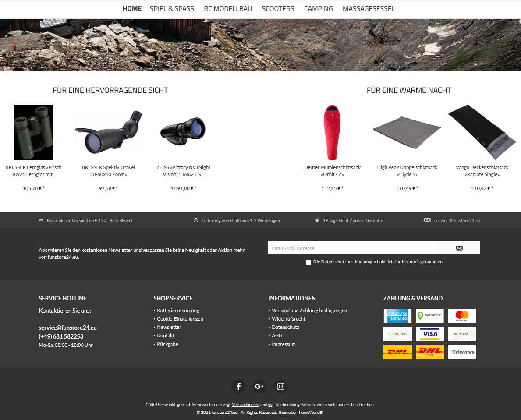Open the Datenschutzbestimmungen link
521x420 pixels.
(348, 261)
